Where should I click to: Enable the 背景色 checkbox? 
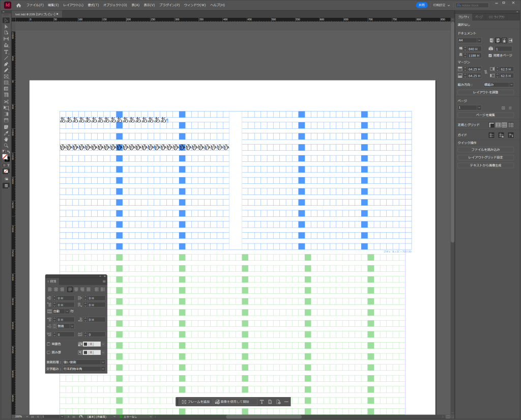click(49, 344)
